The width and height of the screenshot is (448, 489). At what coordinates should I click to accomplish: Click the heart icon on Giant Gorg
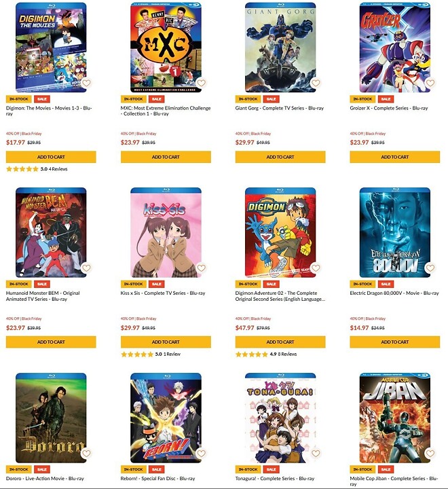[316, 83]
